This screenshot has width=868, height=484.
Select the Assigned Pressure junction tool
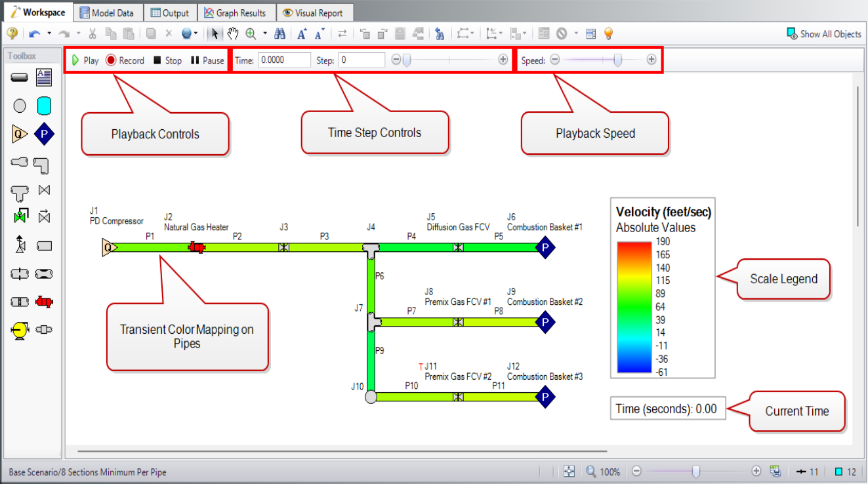43,133
